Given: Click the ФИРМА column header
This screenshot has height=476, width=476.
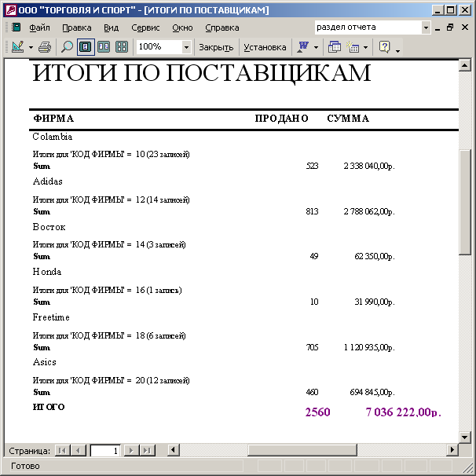Looking at the screenshot, I should tap(53, 119).
